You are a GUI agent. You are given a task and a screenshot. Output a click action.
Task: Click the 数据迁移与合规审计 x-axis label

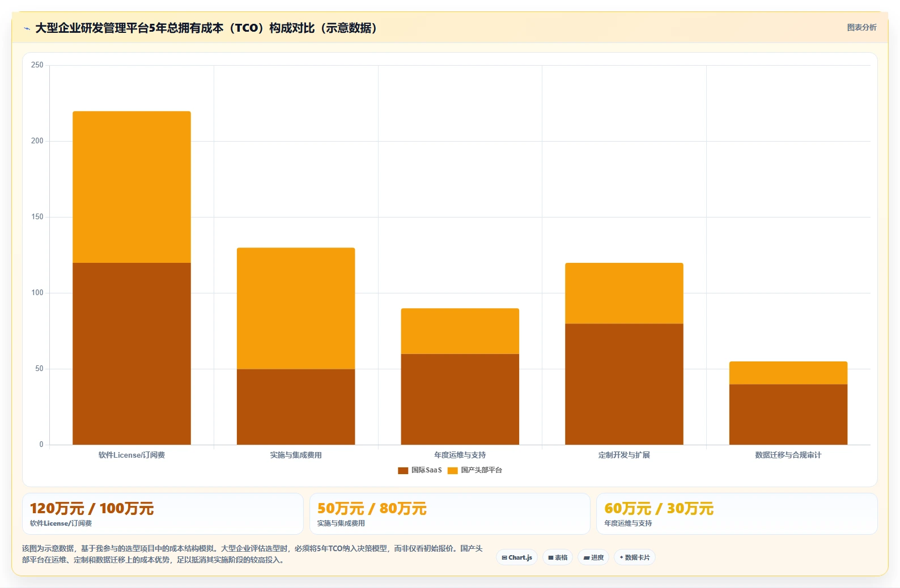(x=788, y=455)
